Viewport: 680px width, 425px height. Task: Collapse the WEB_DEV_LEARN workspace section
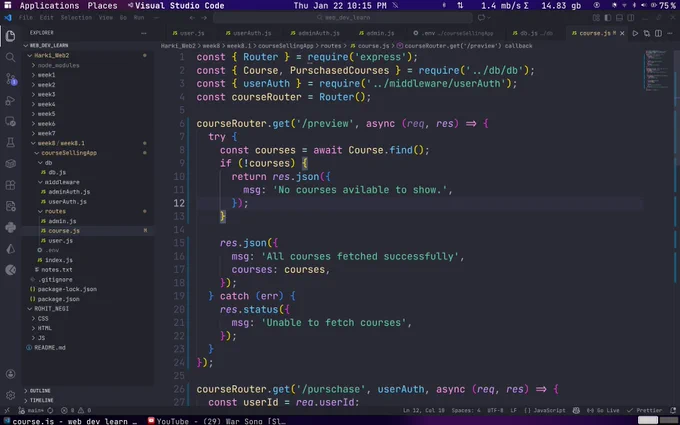pyautogui.click(x=88, y=46)
